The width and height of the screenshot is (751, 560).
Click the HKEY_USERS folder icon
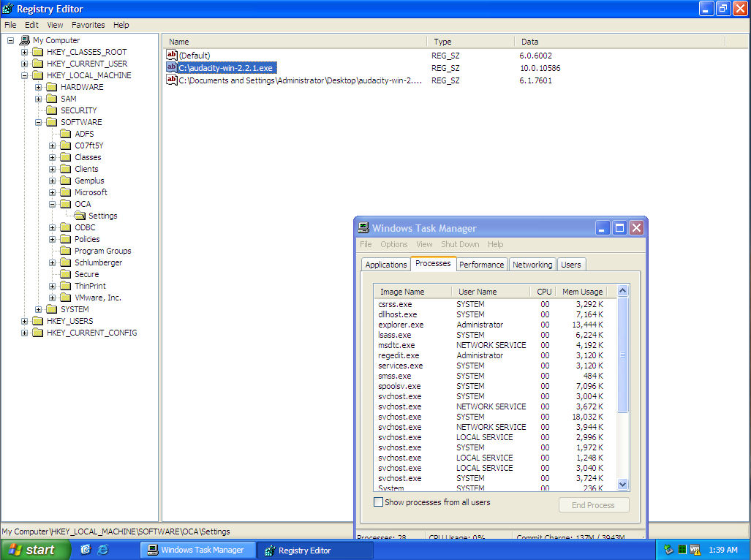point(38,321)
